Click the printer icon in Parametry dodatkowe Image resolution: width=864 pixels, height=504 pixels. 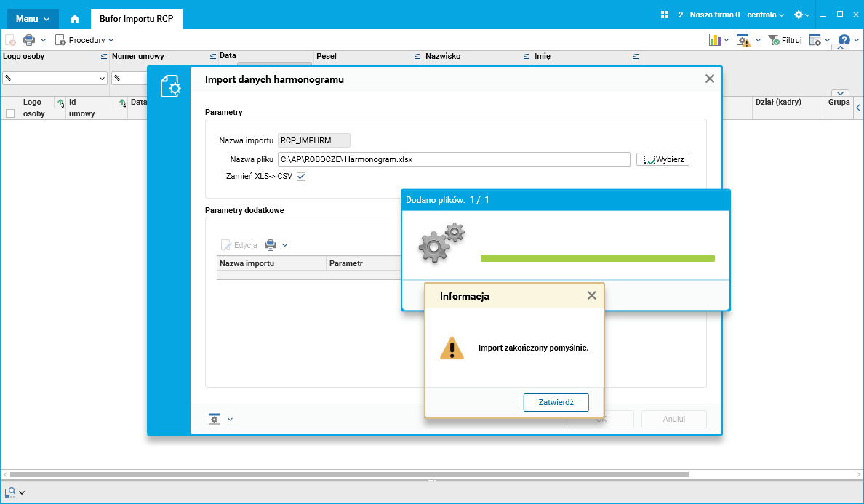click(x=271, y=245)
